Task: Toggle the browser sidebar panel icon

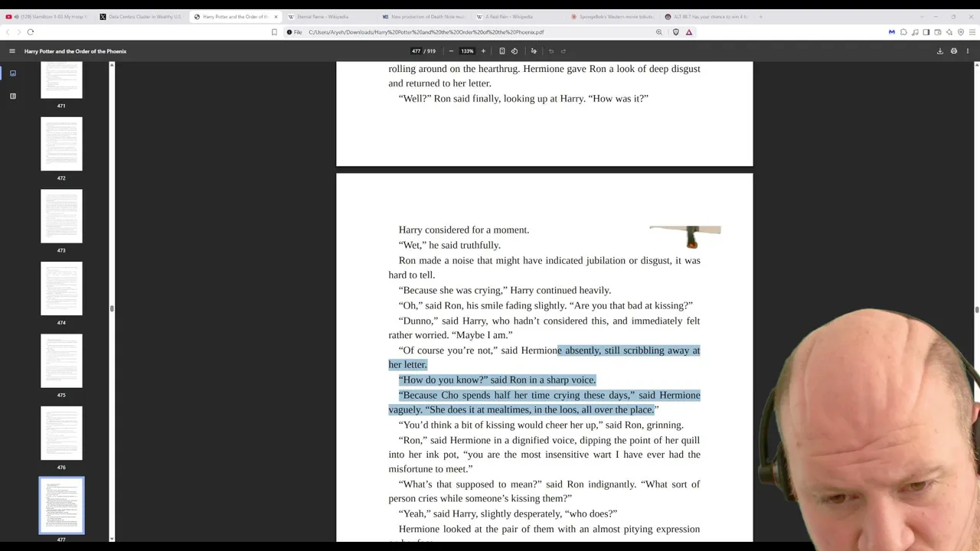Action: [926, 32]
